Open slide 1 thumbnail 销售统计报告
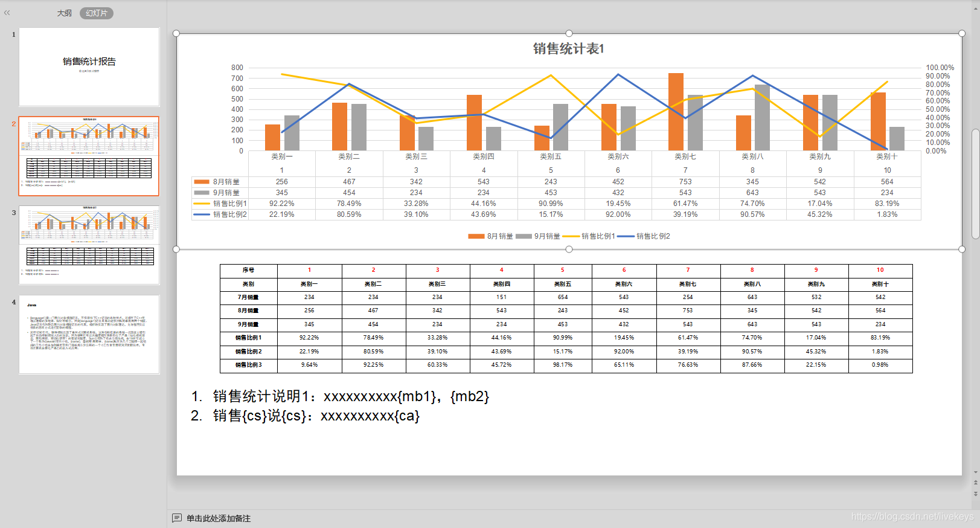This screenshot has width=980, height=528. click(x=89, y=66)
